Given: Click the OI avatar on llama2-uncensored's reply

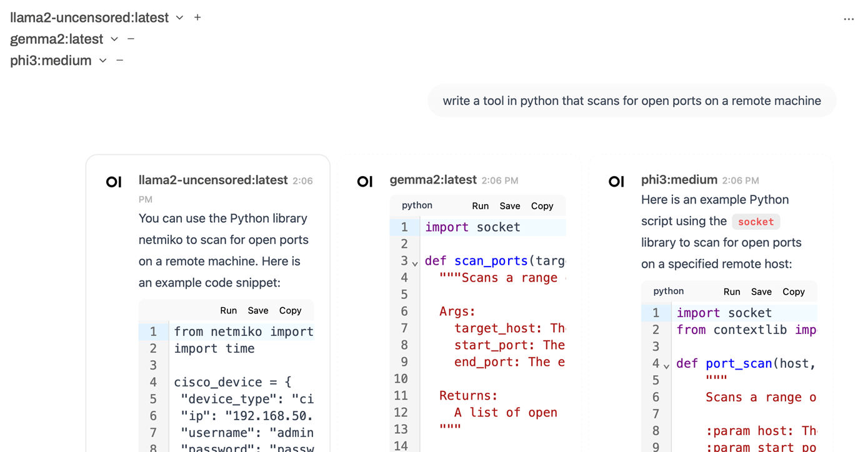Looking at the screenshot, I should click(x=114, y=182).
